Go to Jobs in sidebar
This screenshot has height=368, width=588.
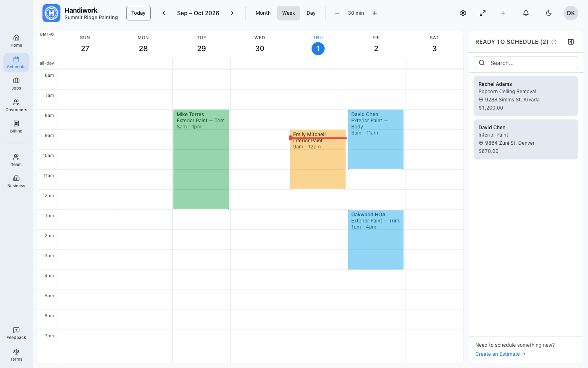[x=16, y=84]
